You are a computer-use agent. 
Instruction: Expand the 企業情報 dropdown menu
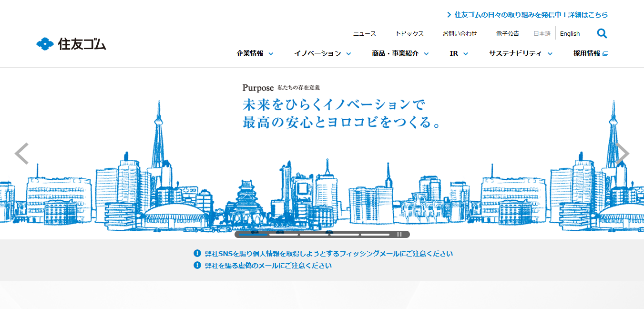point(255,53)
